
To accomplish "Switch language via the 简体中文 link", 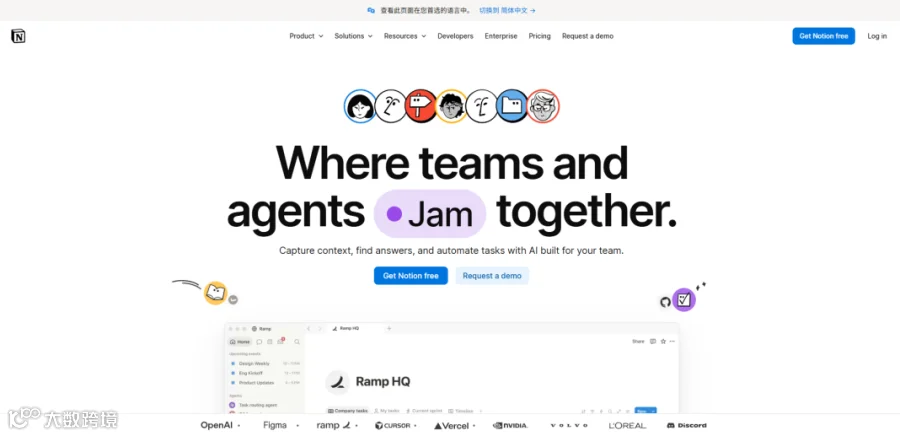I will tap(507, 10).
